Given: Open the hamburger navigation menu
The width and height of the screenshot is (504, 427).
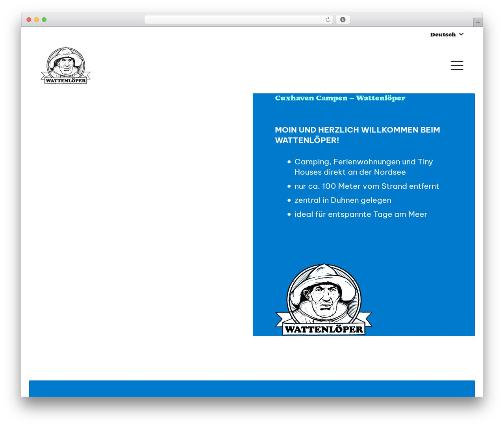Looking at the screenshot, I should tap(457, 65).
